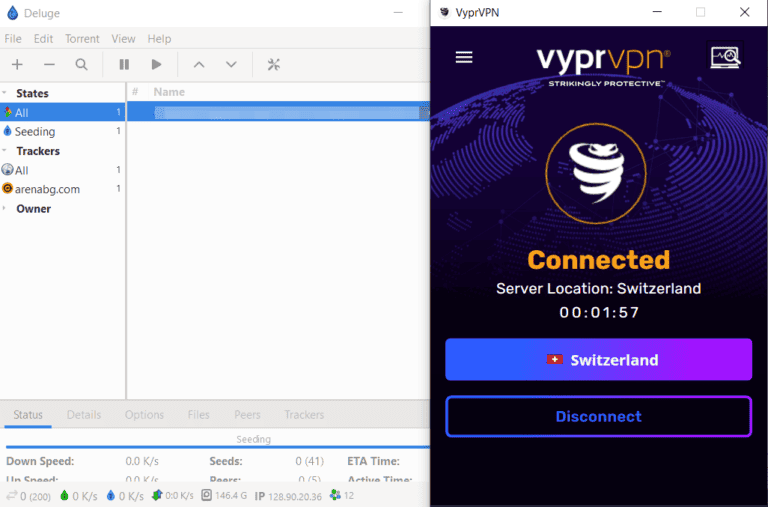Click the Deluge droplet title icon
The width and height of the screenshot is (768, 507).
tap(13, 13)
